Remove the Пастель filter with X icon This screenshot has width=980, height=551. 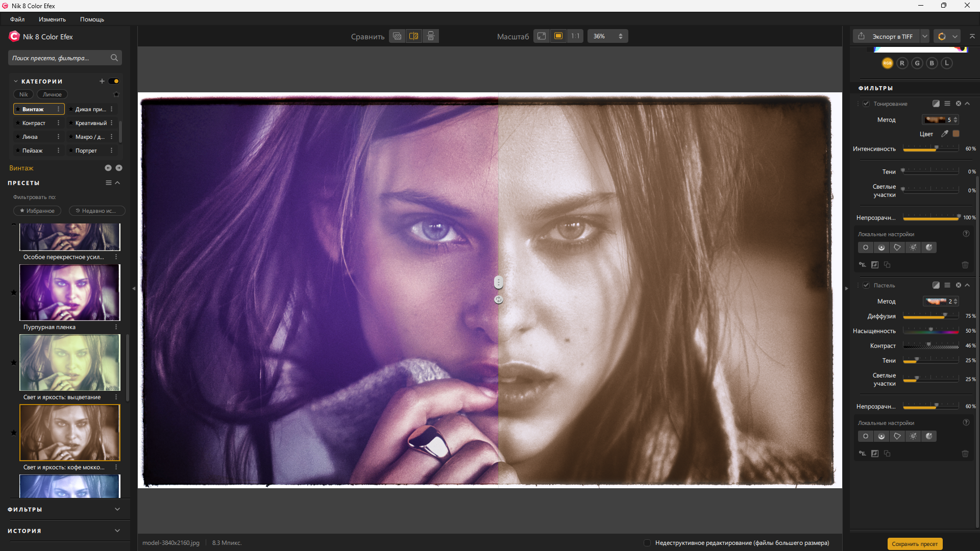[x=959, y=285]
